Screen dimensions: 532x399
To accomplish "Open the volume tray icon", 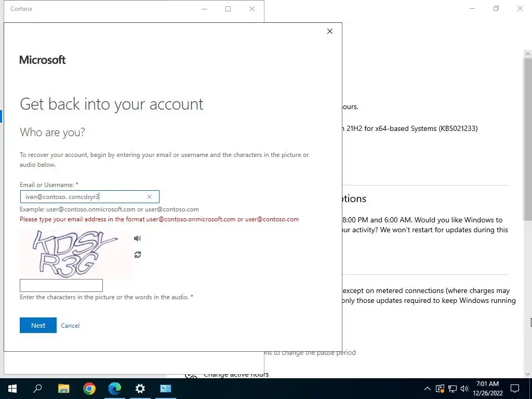I will click(x=464, y=389).
